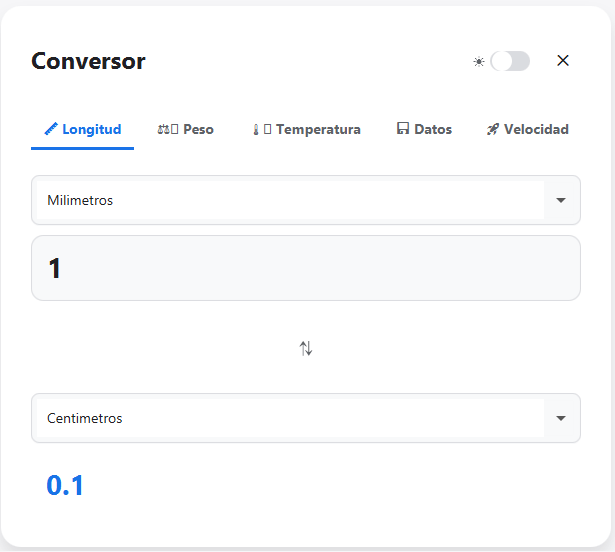Click the floppy disk icon for Datos
Screen dimensions: 615x552
(402, 129)
